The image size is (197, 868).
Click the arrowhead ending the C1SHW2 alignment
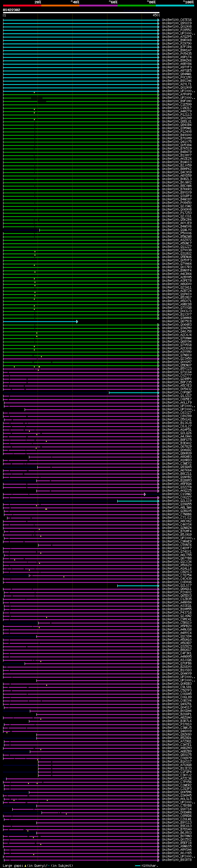coord(145,495)
